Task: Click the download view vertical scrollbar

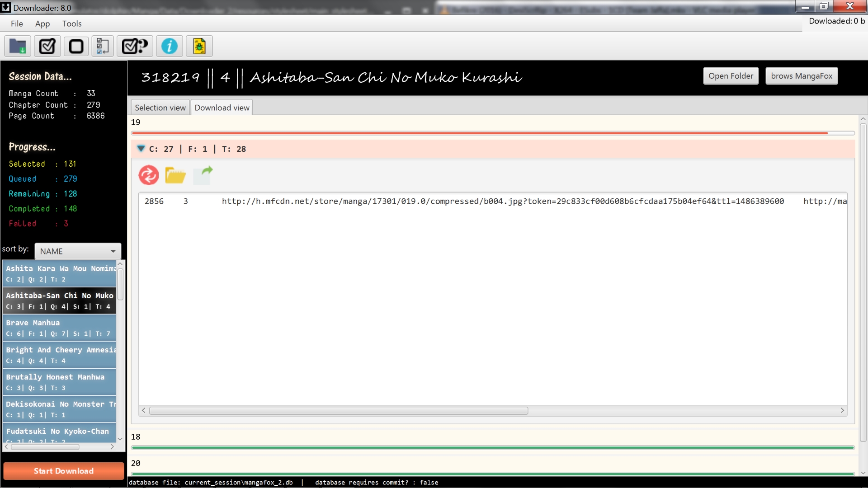Action: coord(863,282)
